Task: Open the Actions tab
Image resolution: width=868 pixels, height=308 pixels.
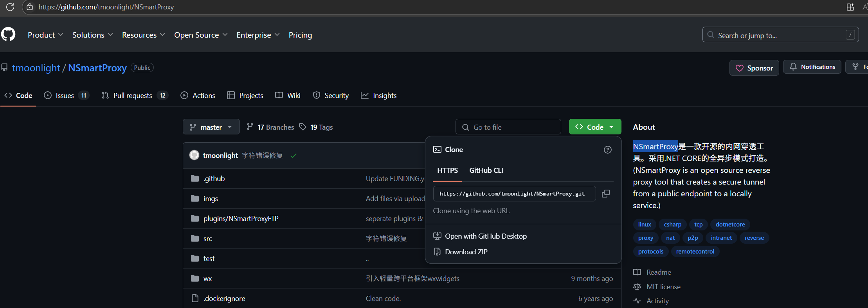Action: point(198,96)
